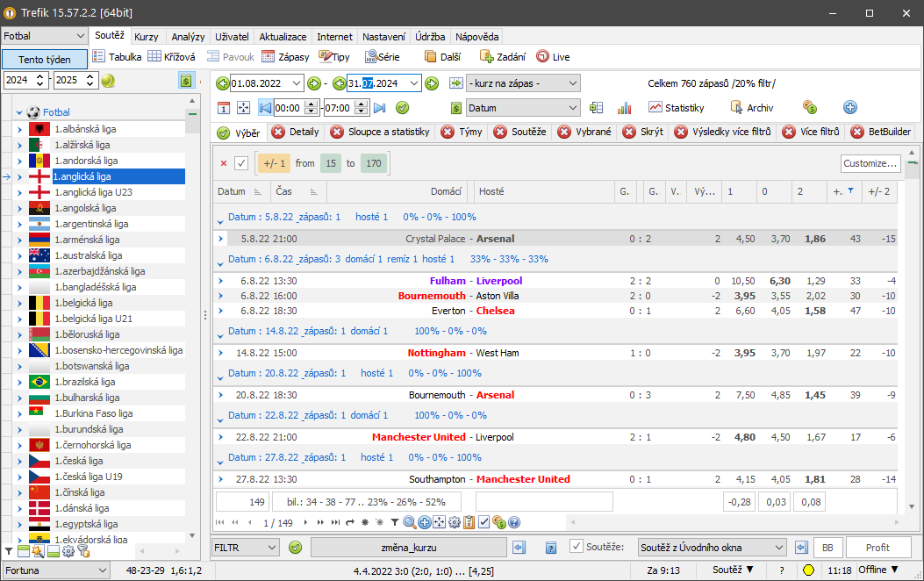Toggle the checkmark icon in the grid navigator
Screen dimensions: 924x581
click(483, 522)
